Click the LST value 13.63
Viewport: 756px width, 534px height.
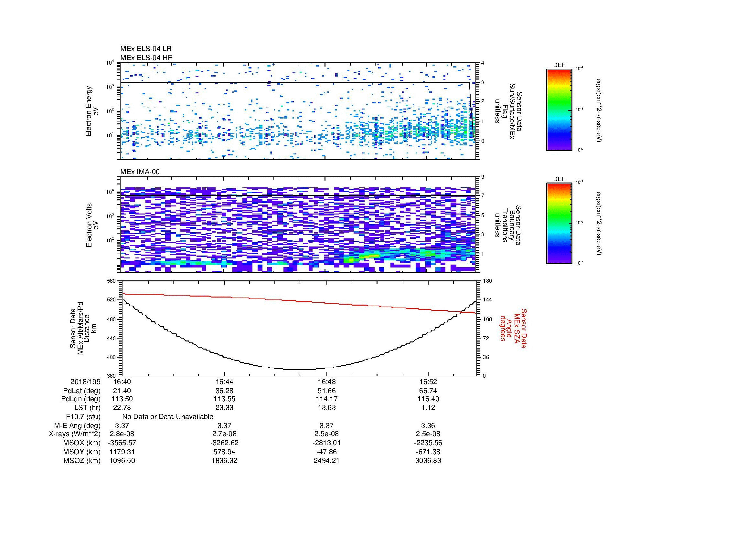pyautogui.click(x=327, y=408)
